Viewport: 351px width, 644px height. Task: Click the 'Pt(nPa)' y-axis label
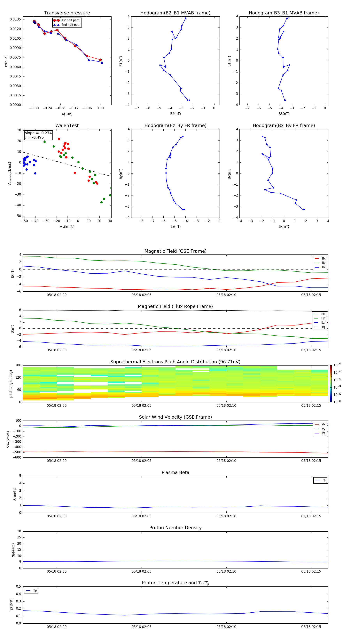click(6, 61)
